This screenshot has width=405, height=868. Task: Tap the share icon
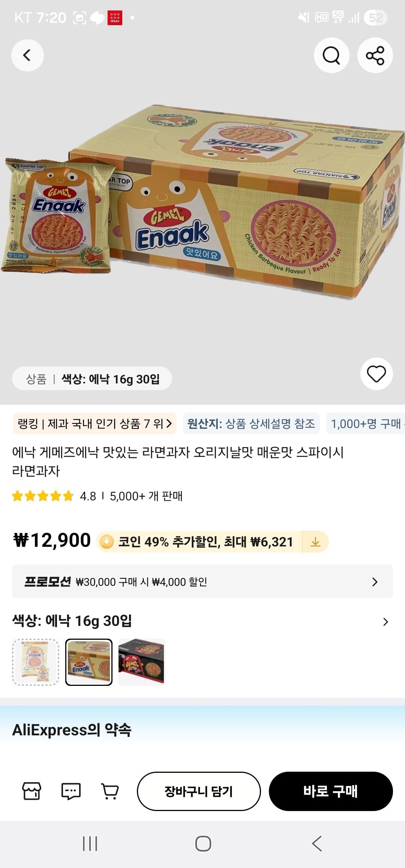[375, 55]
